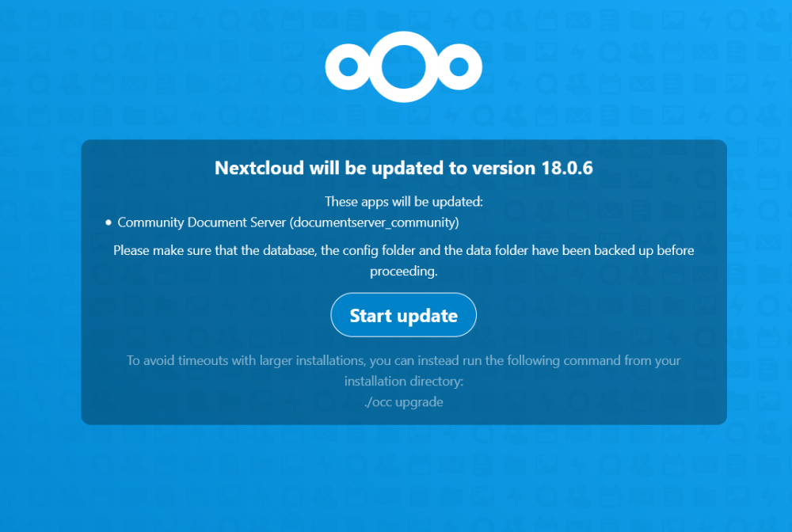Screen dimensions: 792x532
Task: Click the Start update button
Action: click(x=404, y=315)
